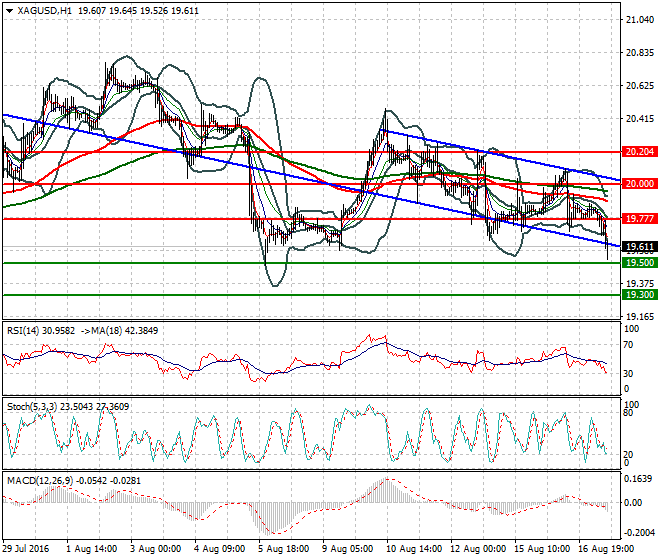Viewport: 660px width, 560px height.
Task: Click the MACD -0.2004 scale value
Action: 639,533
